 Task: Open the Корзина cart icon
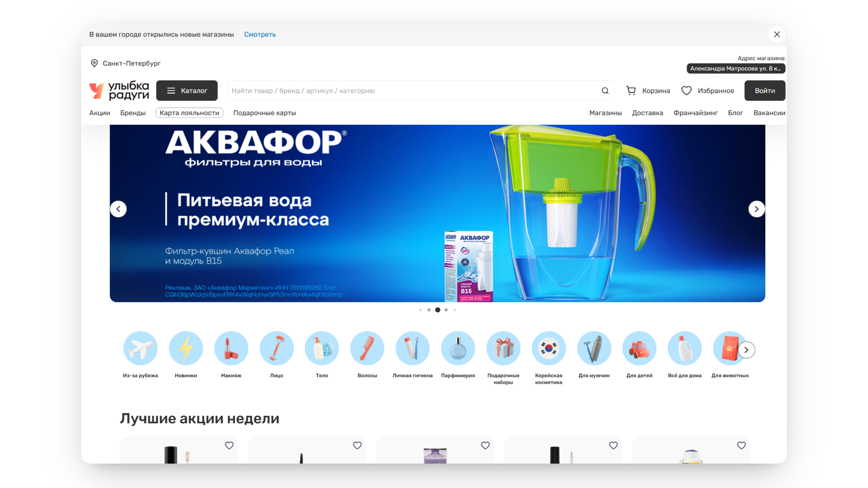tap(631, 91)
